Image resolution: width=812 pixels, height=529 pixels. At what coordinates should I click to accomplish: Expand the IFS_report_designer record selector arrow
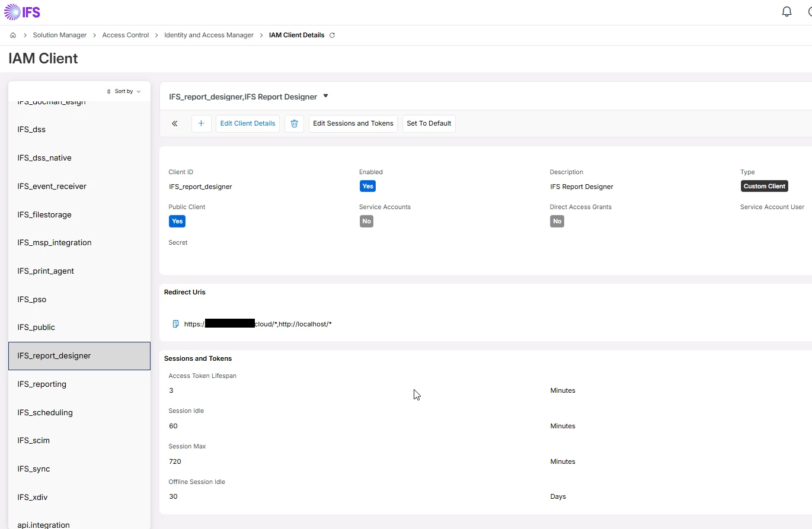(325, 96)
